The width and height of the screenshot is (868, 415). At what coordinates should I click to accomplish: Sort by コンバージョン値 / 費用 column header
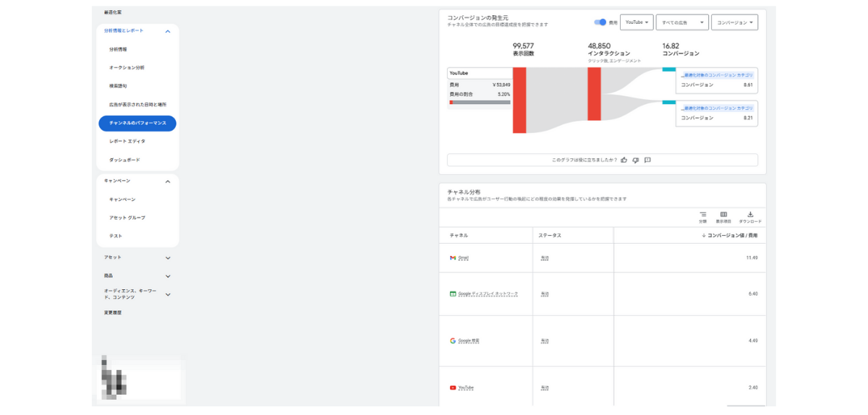click(731, 235)
